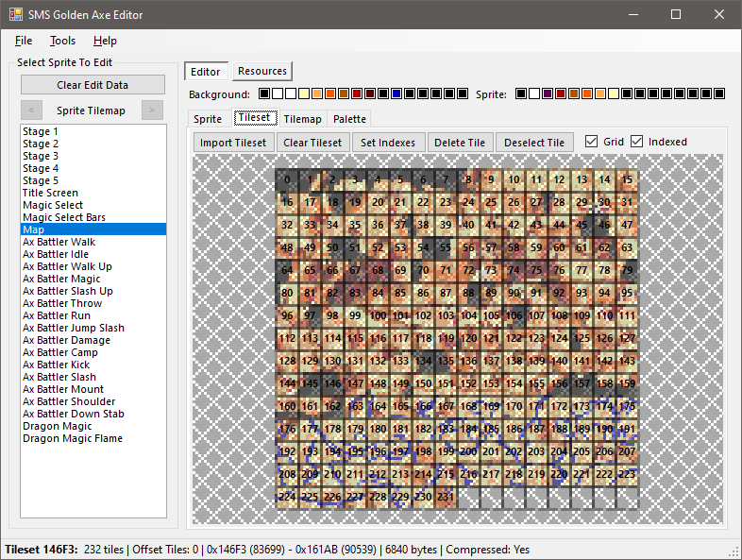
Task: Select tile number 100 in the tileset
Action: [378, 315]
